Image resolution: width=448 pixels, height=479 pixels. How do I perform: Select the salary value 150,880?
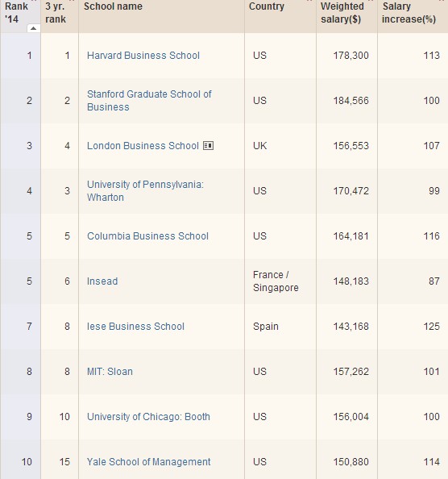point(351,462)
